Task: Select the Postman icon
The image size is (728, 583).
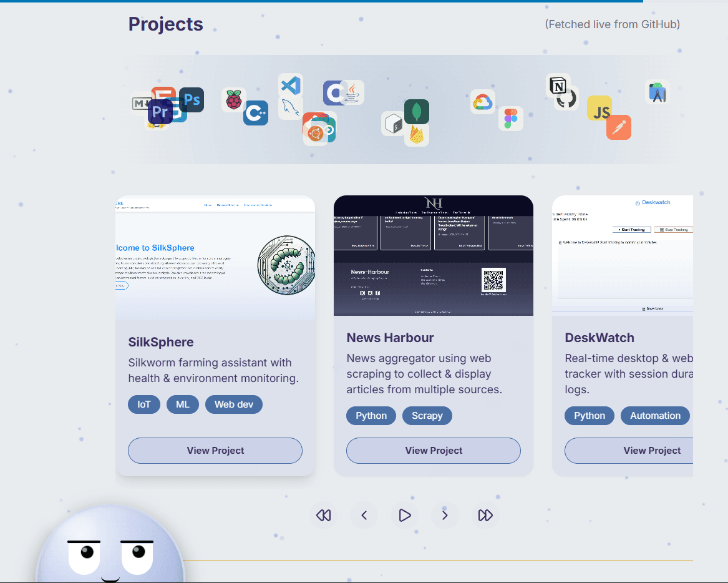Action: tap(619, 128)
